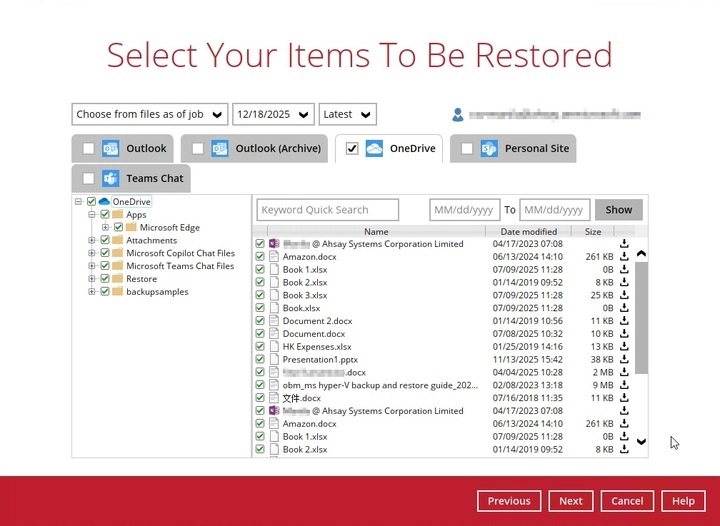Download the Book 3.xlsx file
This screenshot has width=720, height=526.
tap(624, 295)
